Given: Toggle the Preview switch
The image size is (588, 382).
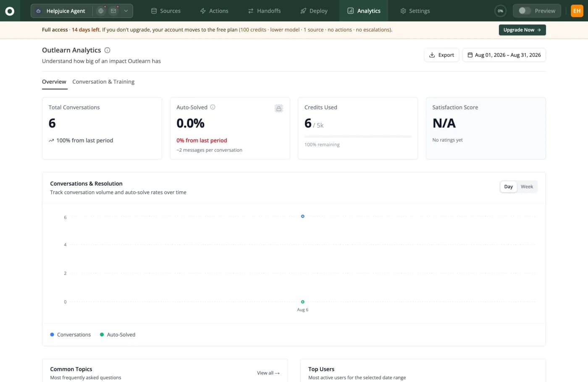Looking at the screenshot, I should tap(525, 11).
